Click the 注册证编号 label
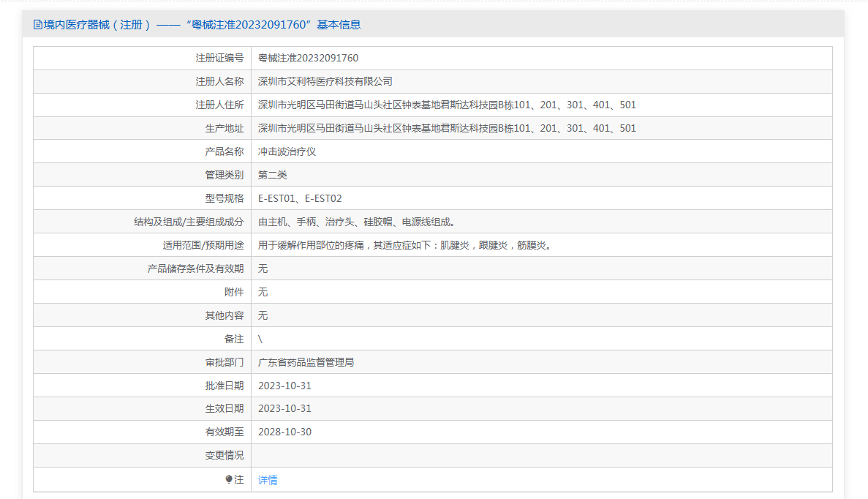The height and width of the screenshot is (499, 868). pos(219,58)
